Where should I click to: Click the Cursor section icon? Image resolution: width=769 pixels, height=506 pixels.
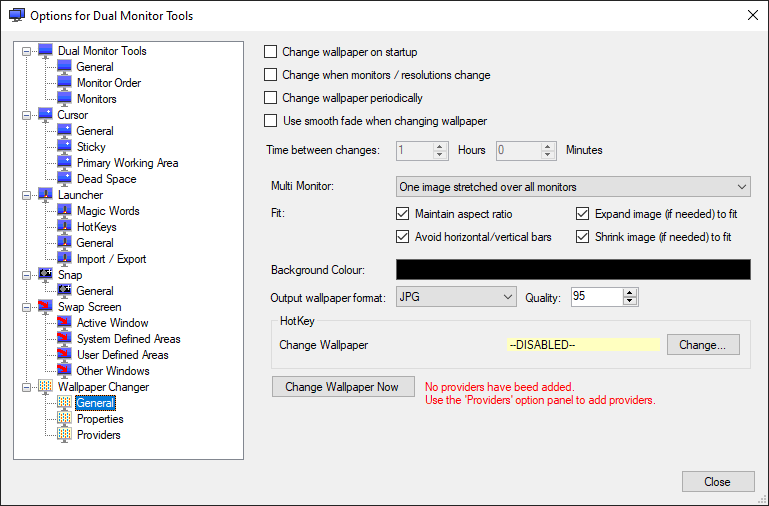46,115
